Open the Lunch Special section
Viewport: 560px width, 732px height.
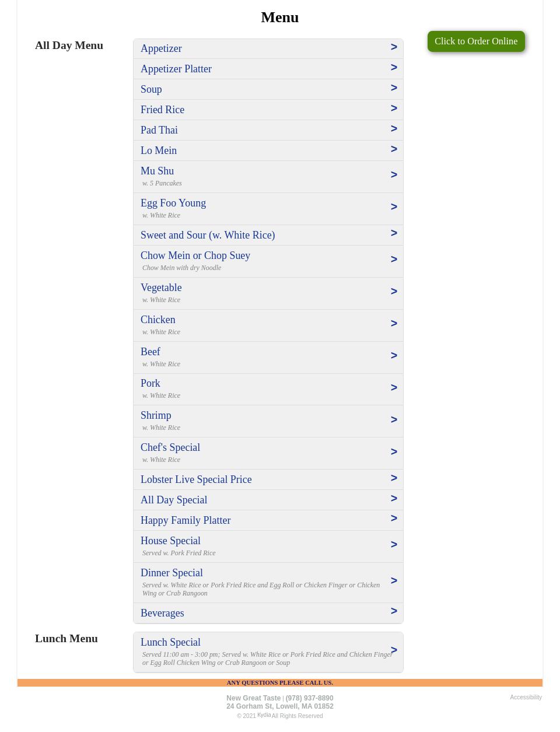[268, 650]
